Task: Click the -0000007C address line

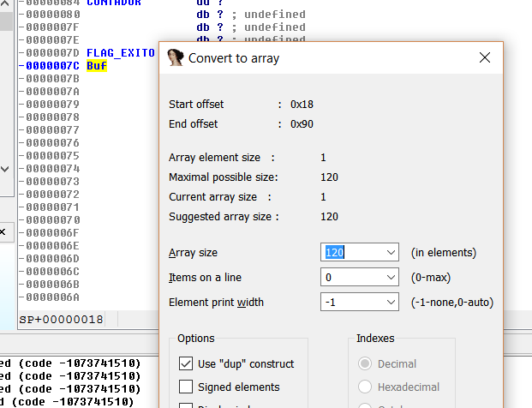Action: pyautogui.click(x=52, y=65)
